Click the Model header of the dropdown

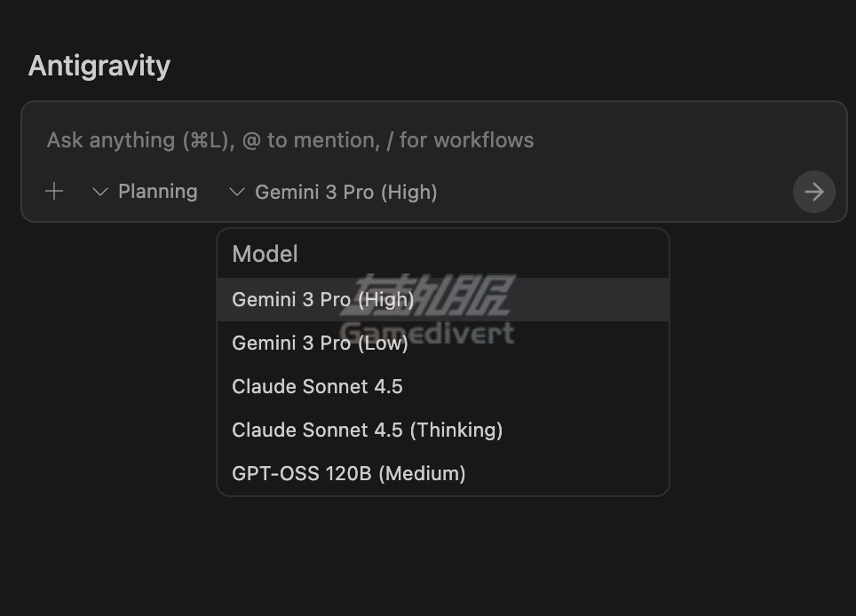265,254
